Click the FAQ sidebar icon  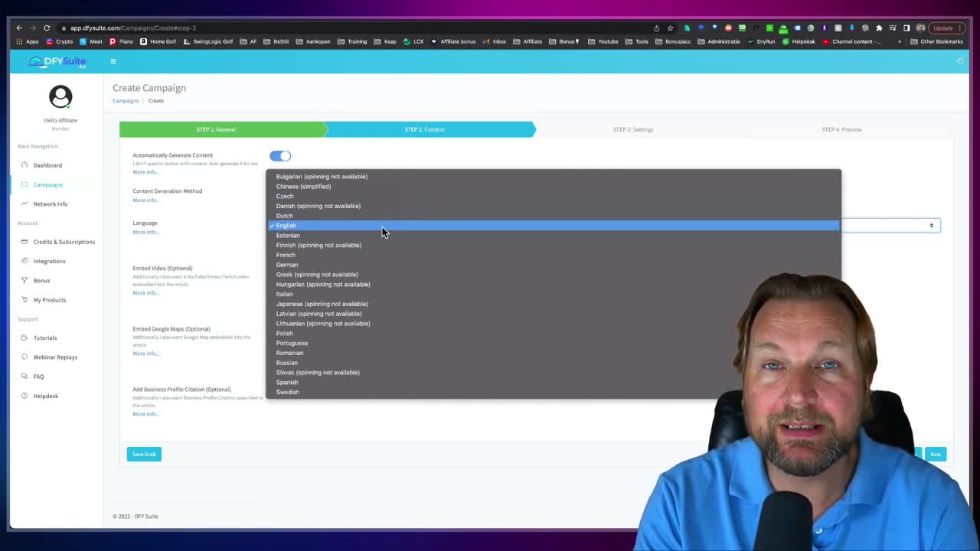(24, 377)
